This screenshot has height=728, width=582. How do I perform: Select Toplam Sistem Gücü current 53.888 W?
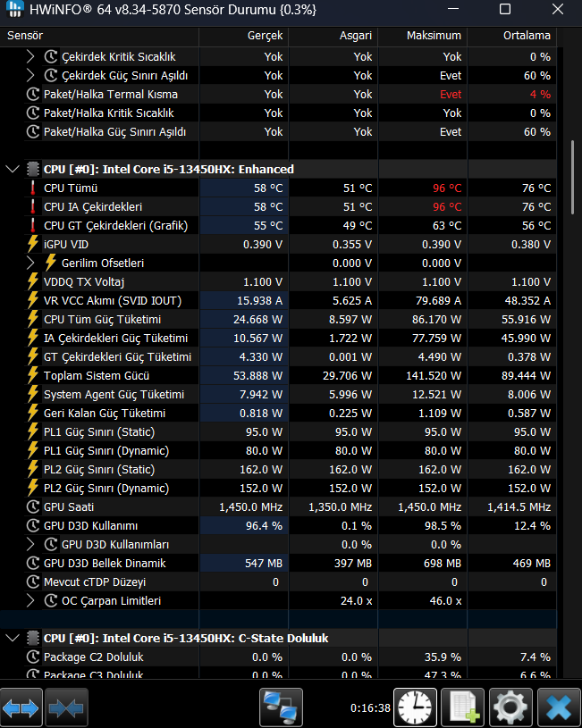[258, 375]
